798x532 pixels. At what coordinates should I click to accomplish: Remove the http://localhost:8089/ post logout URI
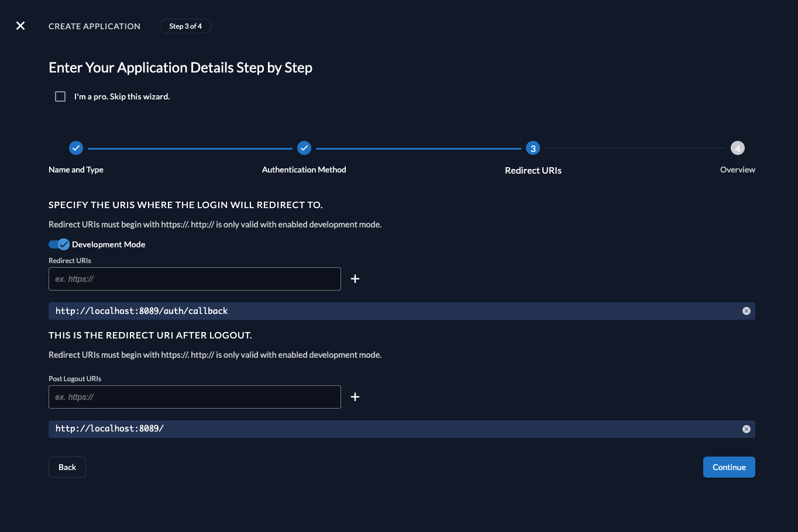[x=746, y=429]
